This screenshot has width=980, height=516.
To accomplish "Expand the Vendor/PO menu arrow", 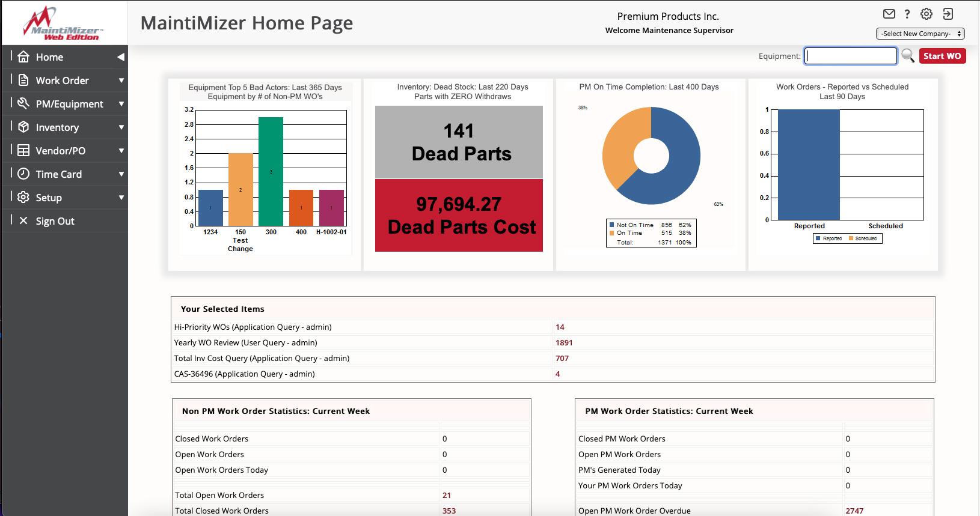I will [x=121, y=151].
